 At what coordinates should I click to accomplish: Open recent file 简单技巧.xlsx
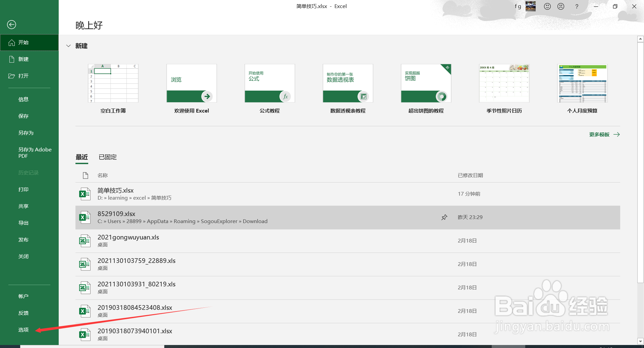348,194
